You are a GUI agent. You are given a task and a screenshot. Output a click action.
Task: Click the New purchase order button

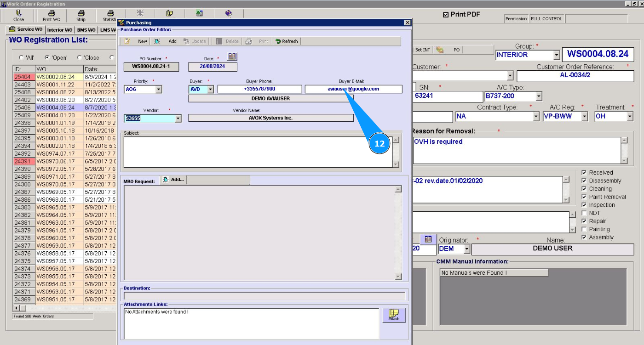coord(136,41)
